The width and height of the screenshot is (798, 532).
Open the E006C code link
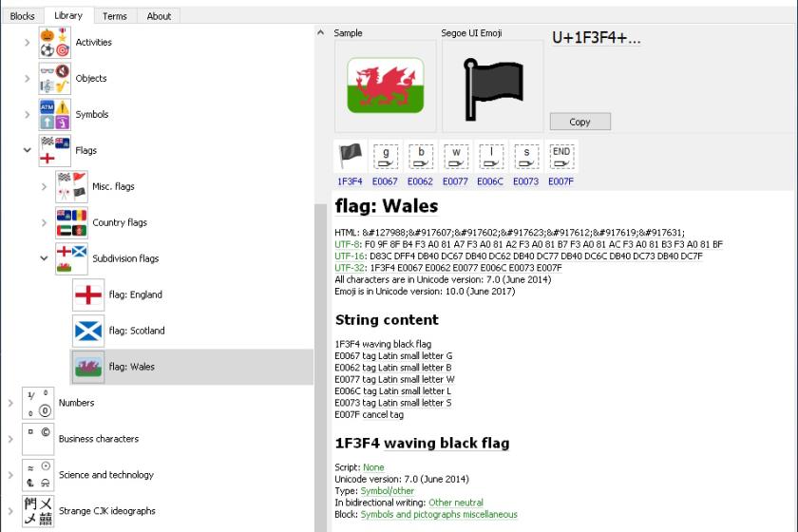[x=490, y=181]
